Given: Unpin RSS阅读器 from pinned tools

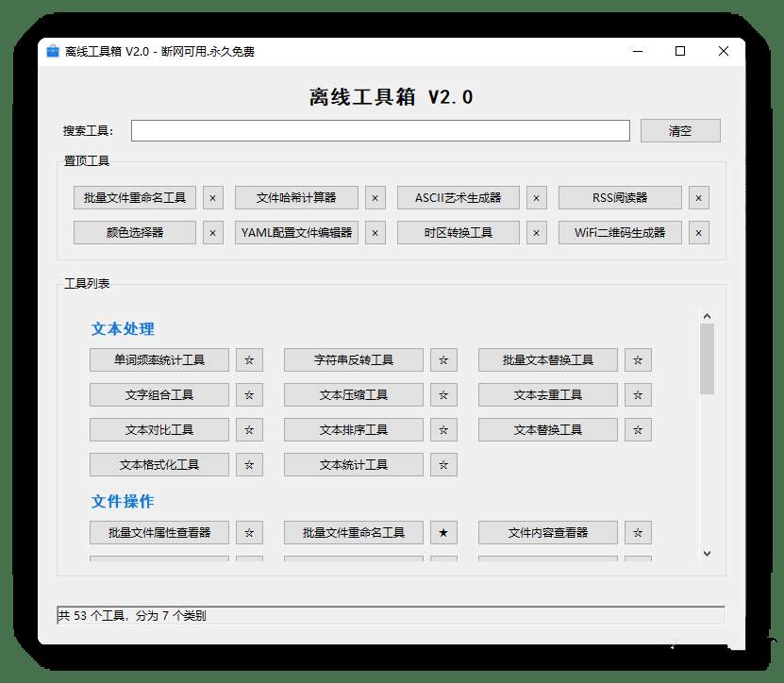Looking at the screenshot, I should [698, 197].
